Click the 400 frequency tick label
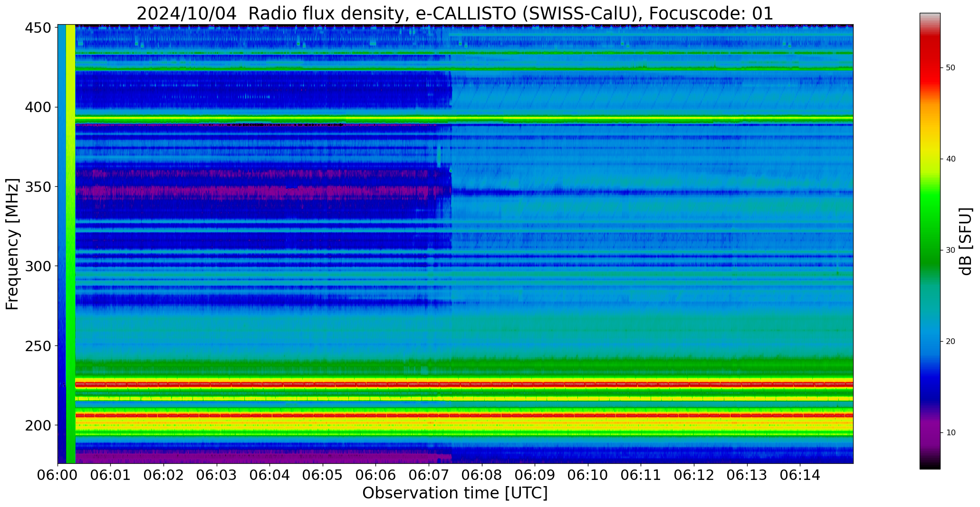The height and width of the screenshot is (507, 980). coord(38,107)
